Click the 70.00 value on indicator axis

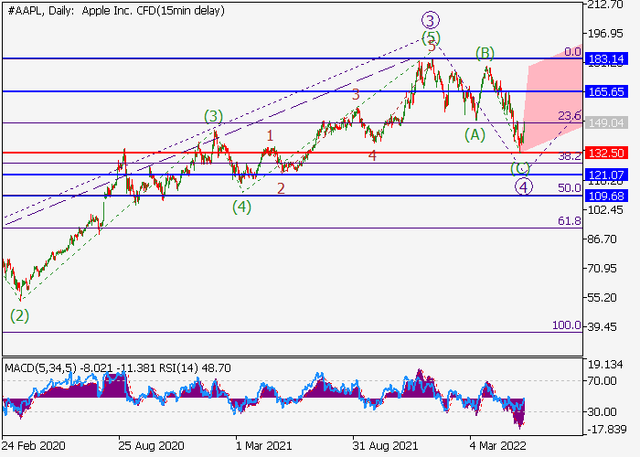(x=602, y=381)
